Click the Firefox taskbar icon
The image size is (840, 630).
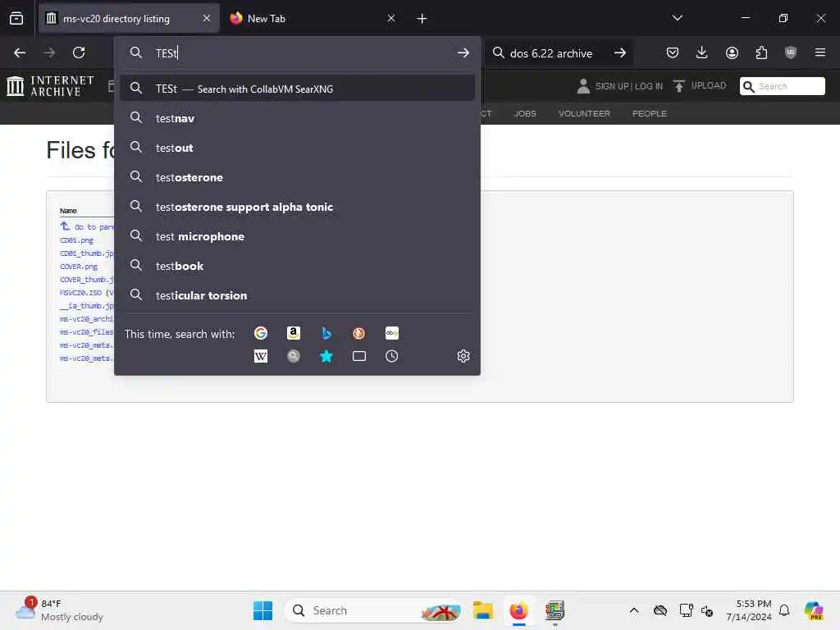tap(518, 610)
